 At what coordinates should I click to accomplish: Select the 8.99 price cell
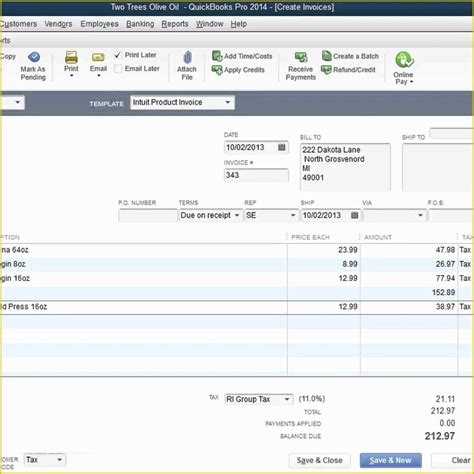324,264
